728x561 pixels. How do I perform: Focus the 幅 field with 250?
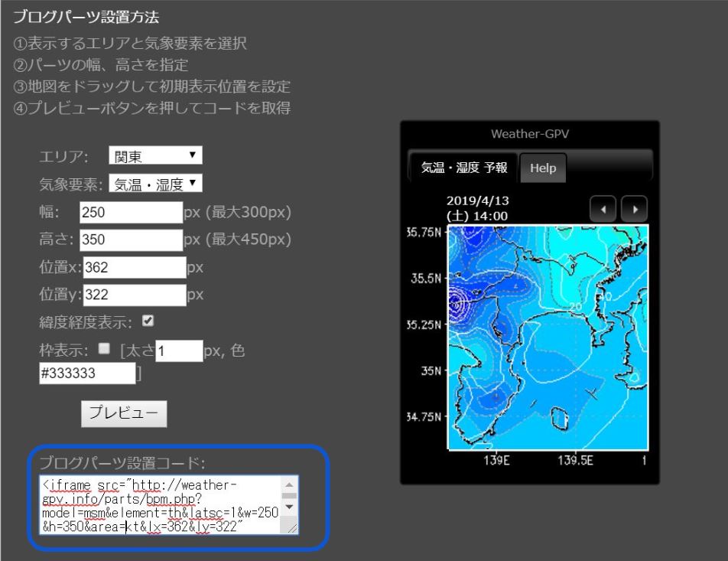131,213
